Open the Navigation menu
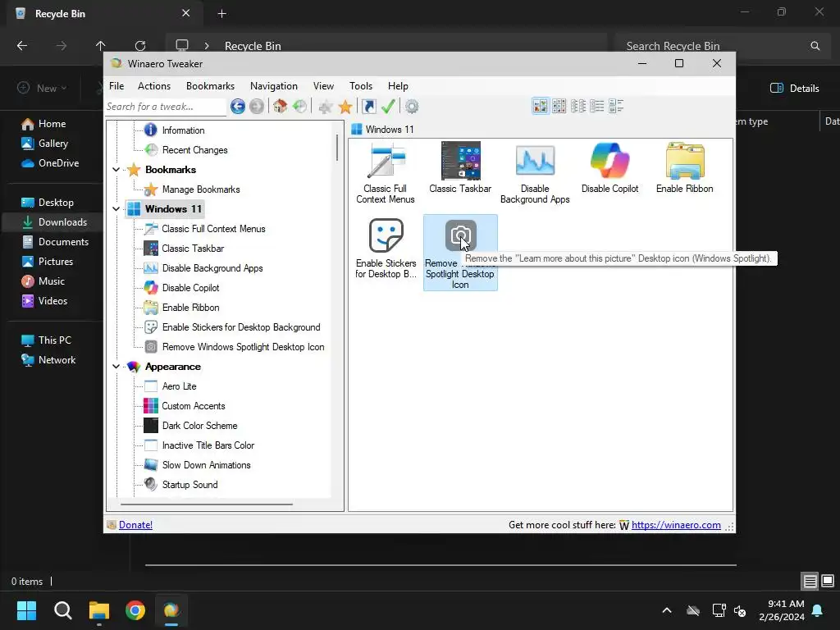 273,85
